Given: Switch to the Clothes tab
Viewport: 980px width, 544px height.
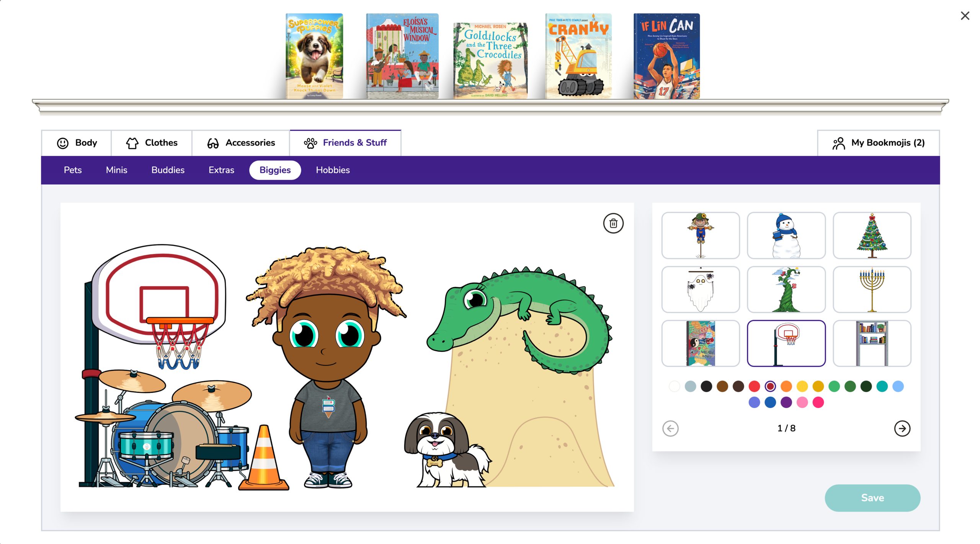Looking at the screenshot, I should point(152,143).
